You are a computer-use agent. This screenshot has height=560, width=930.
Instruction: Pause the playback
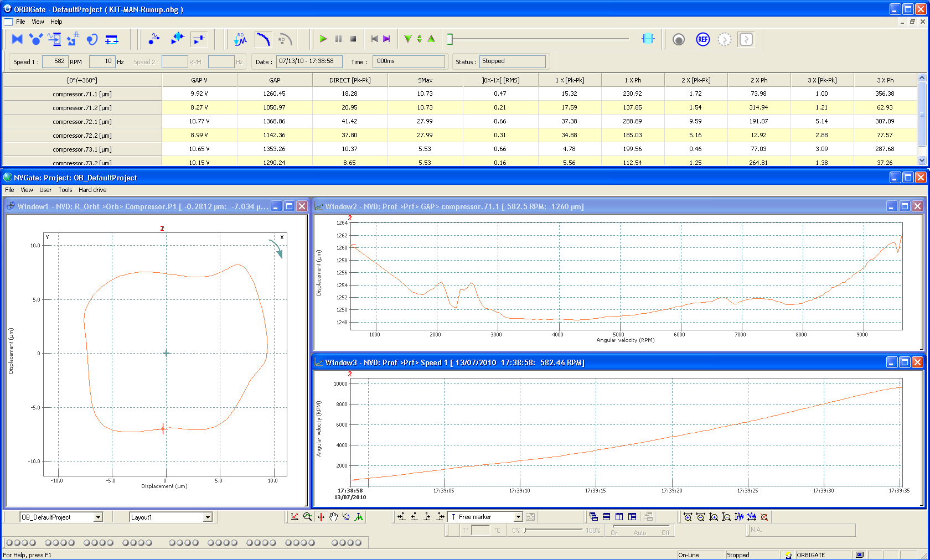338,39
